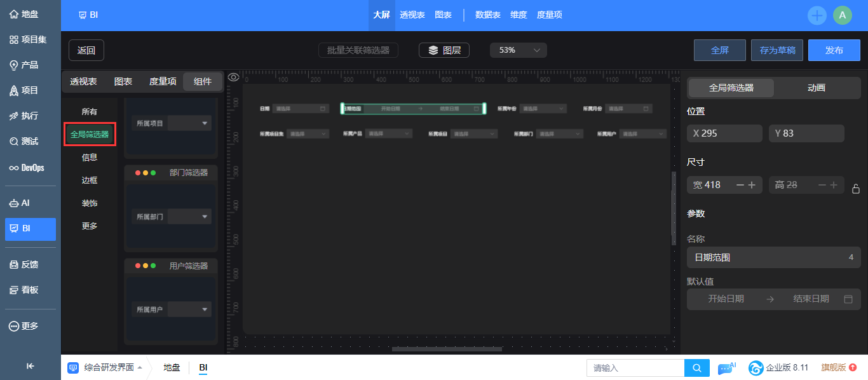Choose the 边框 component category

click(x=90, y=180)
